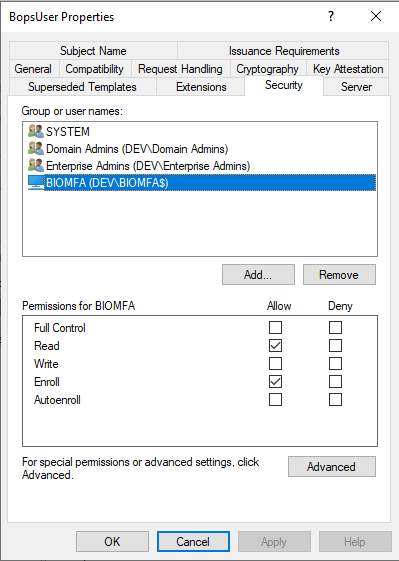Switch to the Subject Name tab
The width and height of the screenshot is (399, 561).
(93, 51)
